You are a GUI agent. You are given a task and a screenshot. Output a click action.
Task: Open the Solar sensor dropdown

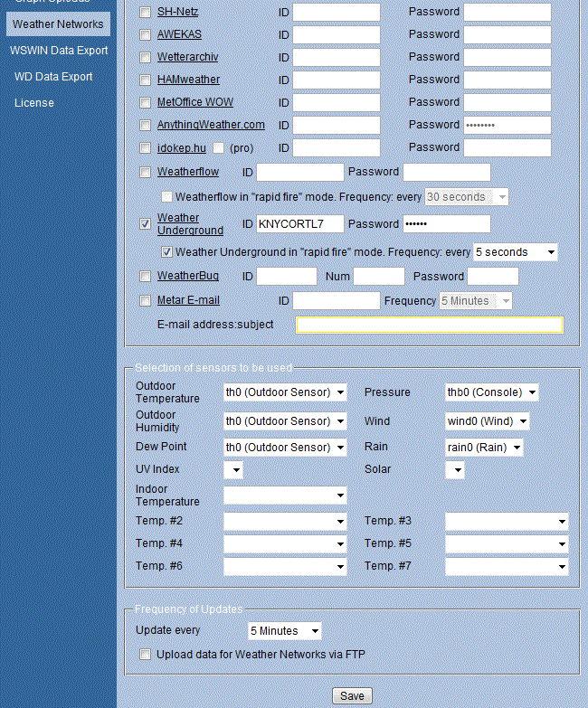click(455, 470)
